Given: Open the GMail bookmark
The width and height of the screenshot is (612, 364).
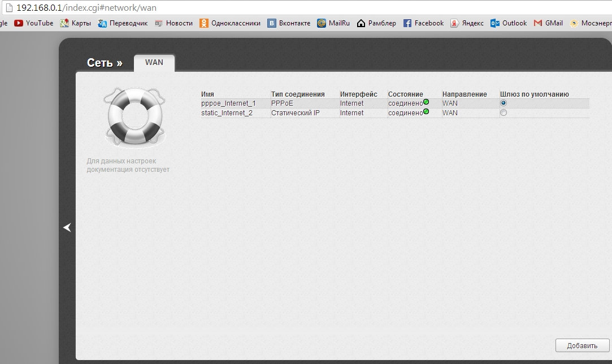Looking at the screenshot, I should 548,23.
